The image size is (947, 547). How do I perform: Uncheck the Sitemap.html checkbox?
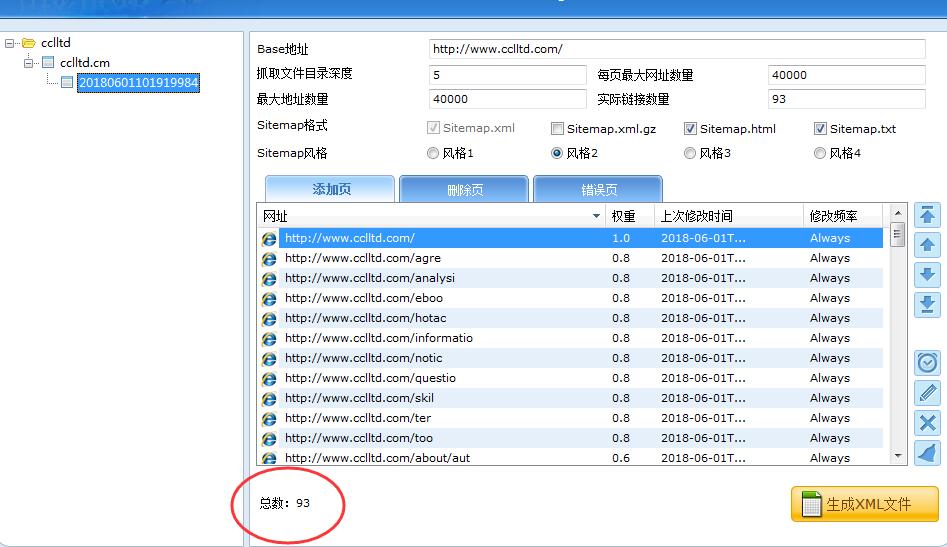[690, 129]
